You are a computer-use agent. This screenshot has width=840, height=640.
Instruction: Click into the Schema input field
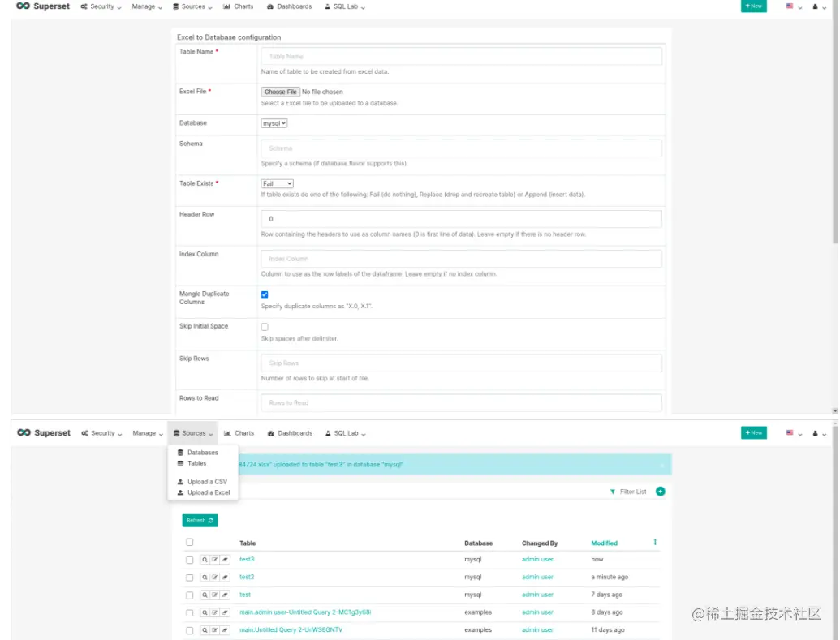pyautogui.click(x=461, y=148)
